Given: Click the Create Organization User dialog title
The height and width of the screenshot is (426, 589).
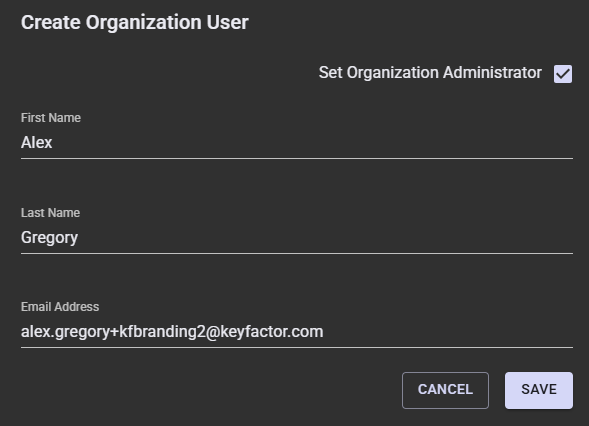Looking at the screenshot, I should point(134,22).
